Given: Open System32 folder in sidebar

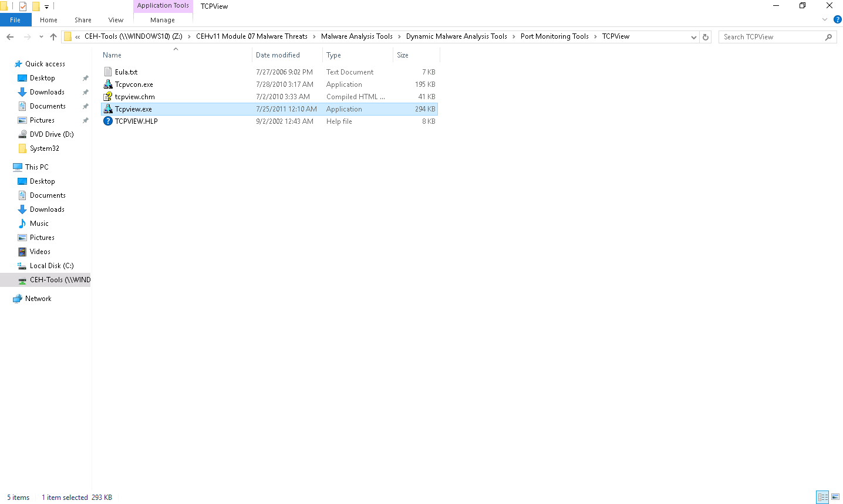Looking at the screenshot, I should pos(45,148).
